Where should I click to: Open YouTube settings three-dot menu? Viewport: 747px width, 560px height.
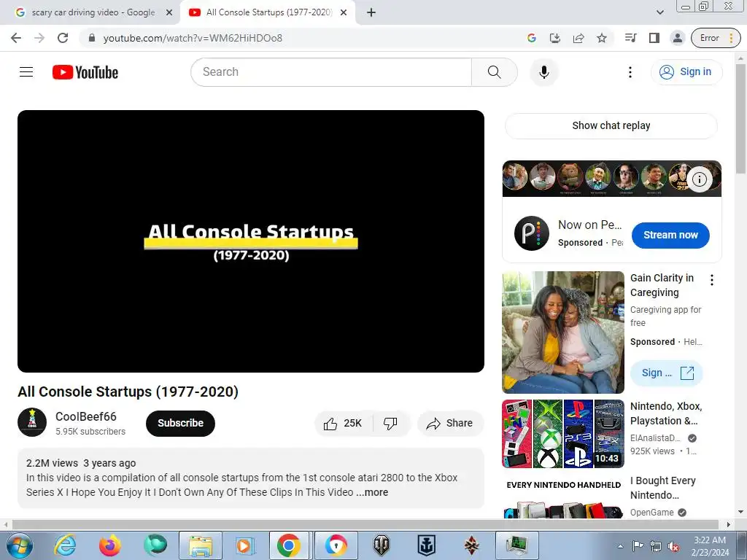click(x=630, y=72)
